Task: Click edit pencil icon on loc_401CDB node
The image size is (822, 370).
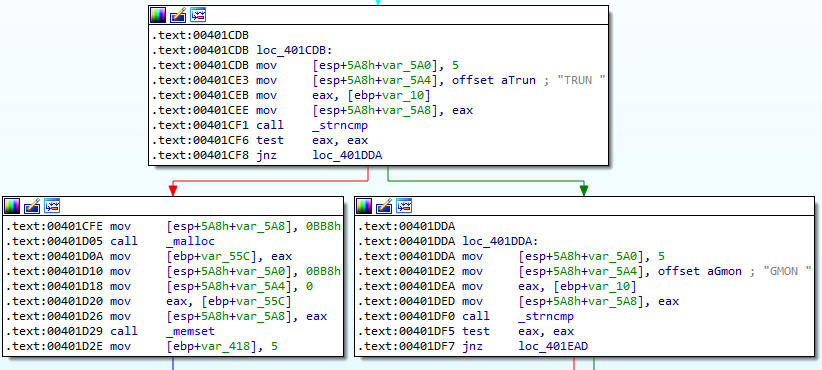Action: [178, 15]
